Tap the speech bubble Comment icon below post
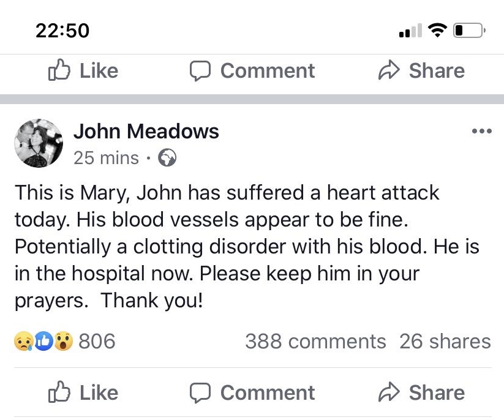Screen dimensions: 504x420 coord(200,392)
